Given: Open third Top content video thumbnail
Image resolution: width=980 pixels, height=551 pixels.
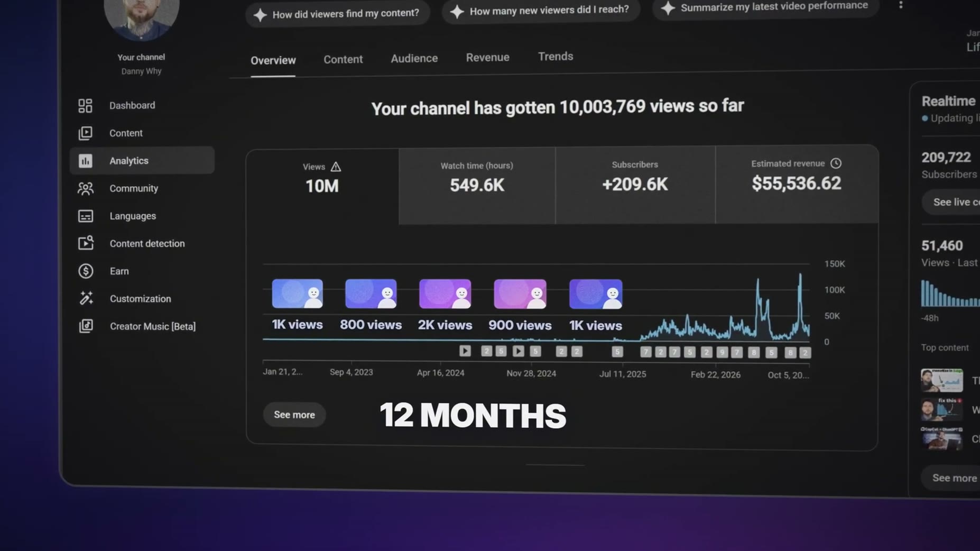Looking at the screenshot, I should tap(941, 438).
